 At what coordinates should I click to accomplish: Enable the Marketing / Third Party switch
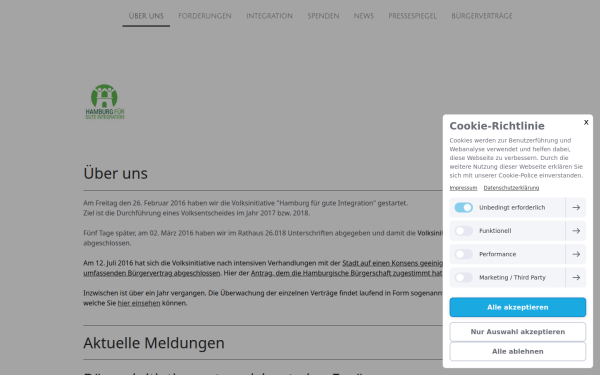pyautogui.click(x=463, y=277)
